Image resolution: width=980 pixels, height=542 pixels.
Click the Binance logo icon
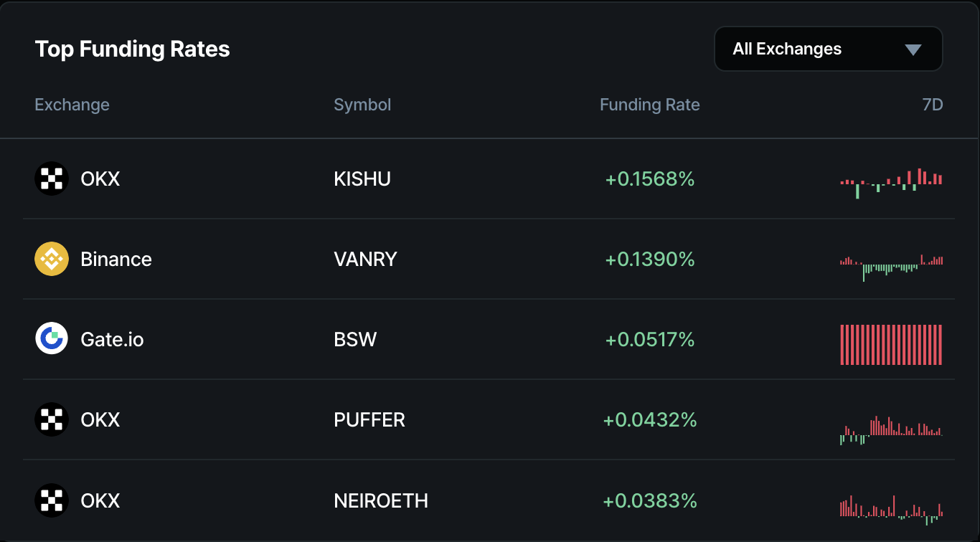pos(52,259)
